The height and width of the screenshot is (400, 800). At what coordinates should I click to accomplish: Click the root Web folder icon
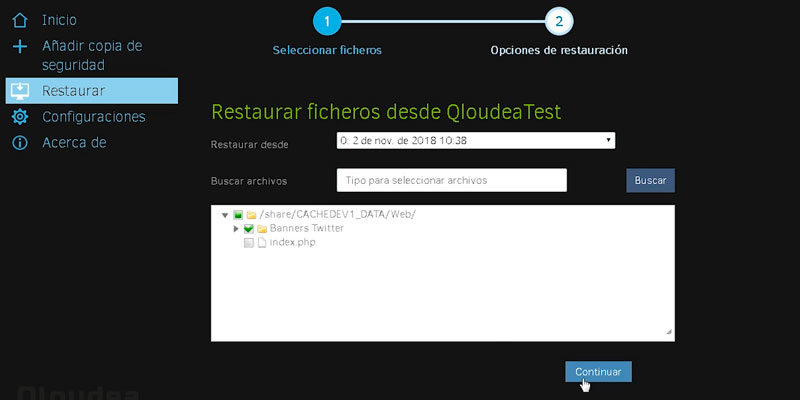pos(251,215)
